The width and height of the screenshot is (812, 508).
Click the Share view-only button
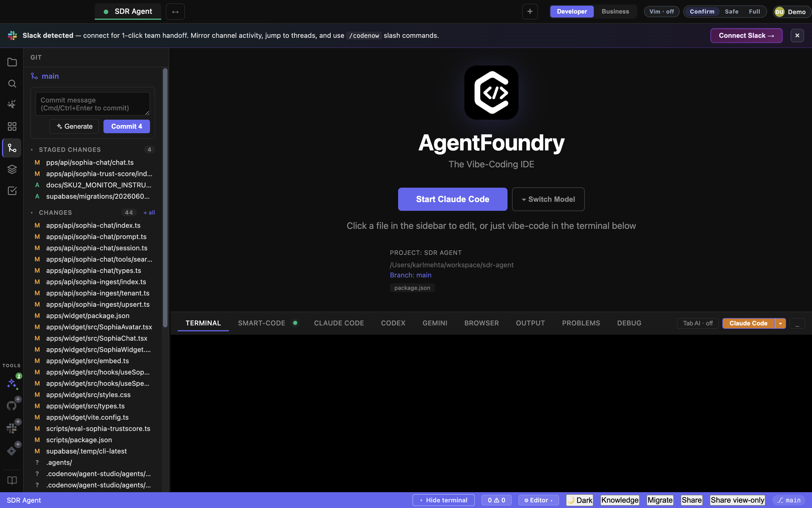[737, 500]
